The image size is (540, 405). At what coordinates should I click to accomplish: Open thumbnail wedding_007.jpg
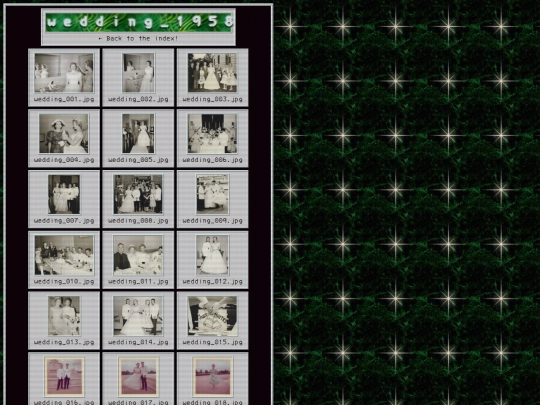tap(64, 194)
